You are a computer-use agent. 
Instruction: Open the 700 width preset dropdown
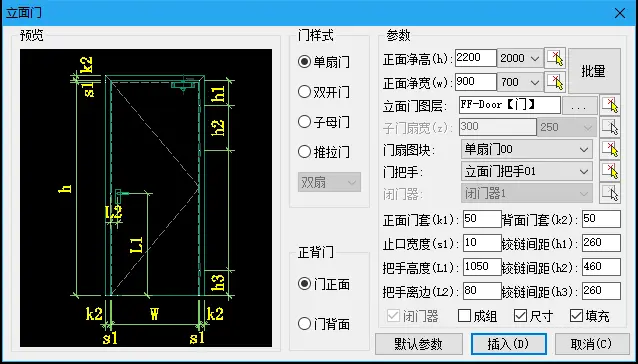pyautogui.click(x=520, y=83)
